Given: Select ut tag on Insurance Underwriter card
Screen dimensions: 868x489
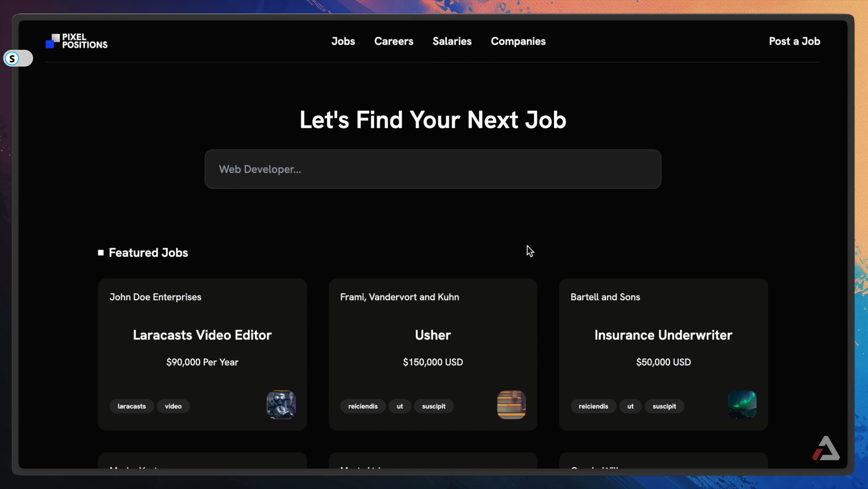Looking at the screenshot, I should click(x=630, y=406).
